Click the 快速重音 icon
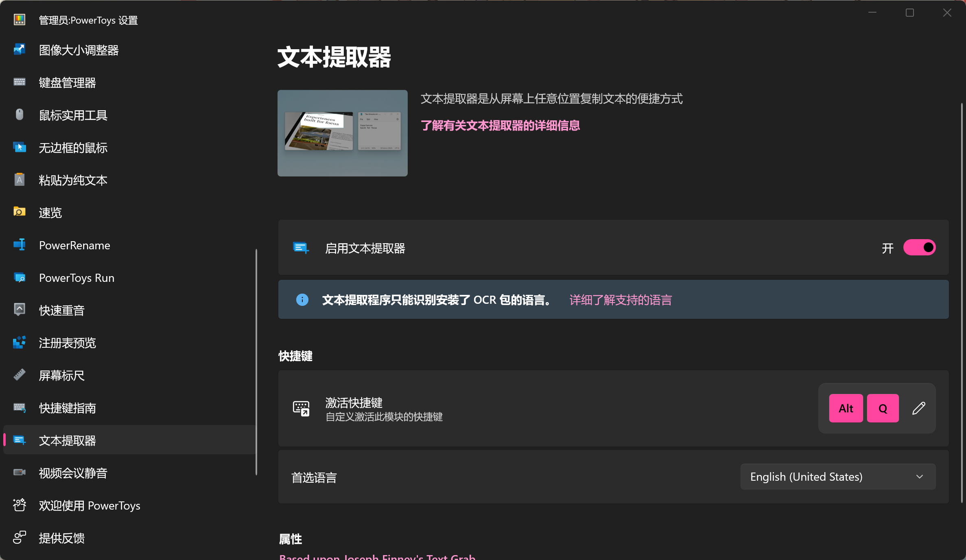Screen dimensions: 966x560 point(20,309)
